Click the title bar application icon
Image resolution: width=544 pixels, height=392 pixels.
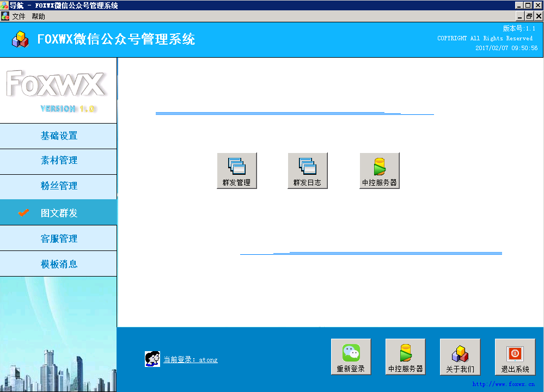coord(4,5)
